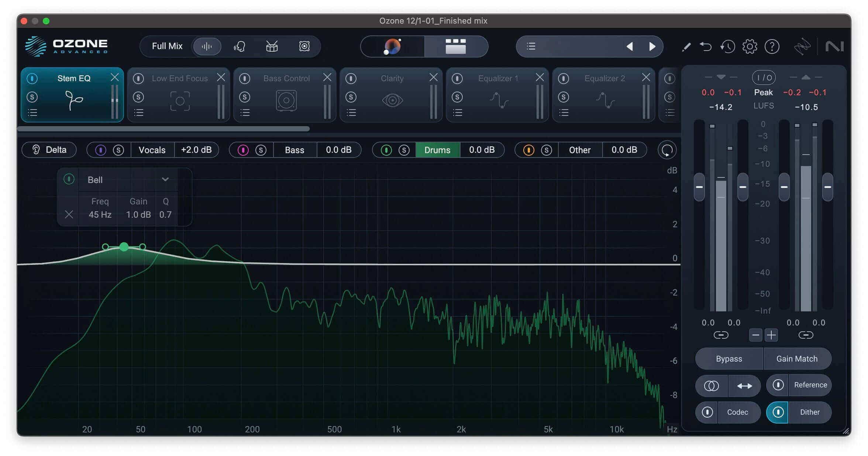Switch to the module chain view icon
The height and width of the screenshot is (456, 868).
(x=456, y=46)
